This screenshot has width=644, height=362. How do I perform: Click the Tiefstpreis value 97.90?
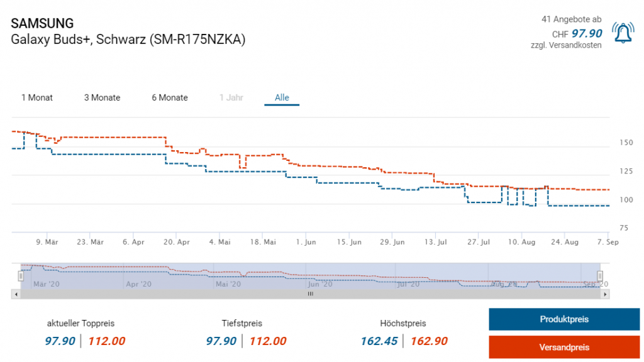(221, 341)
